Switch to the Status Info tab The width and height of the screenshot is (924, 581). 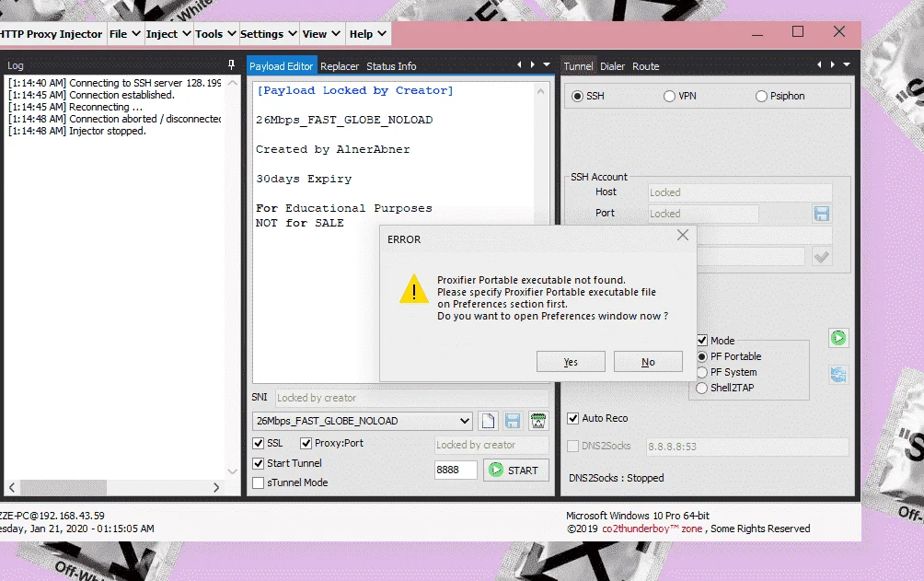coord(391,66)
